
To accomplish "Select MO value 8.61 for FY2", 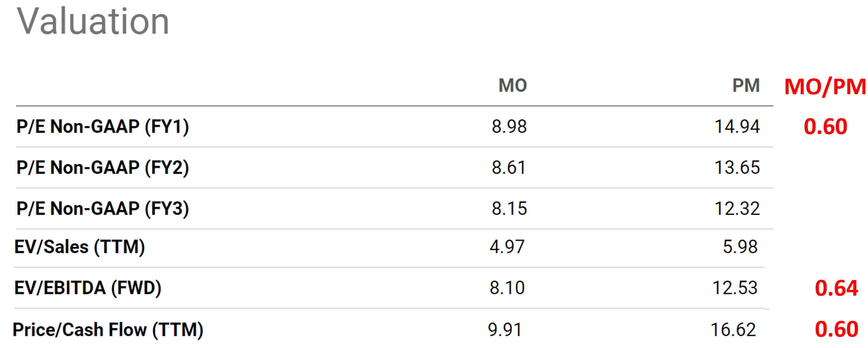I will [x=509, y=168].
